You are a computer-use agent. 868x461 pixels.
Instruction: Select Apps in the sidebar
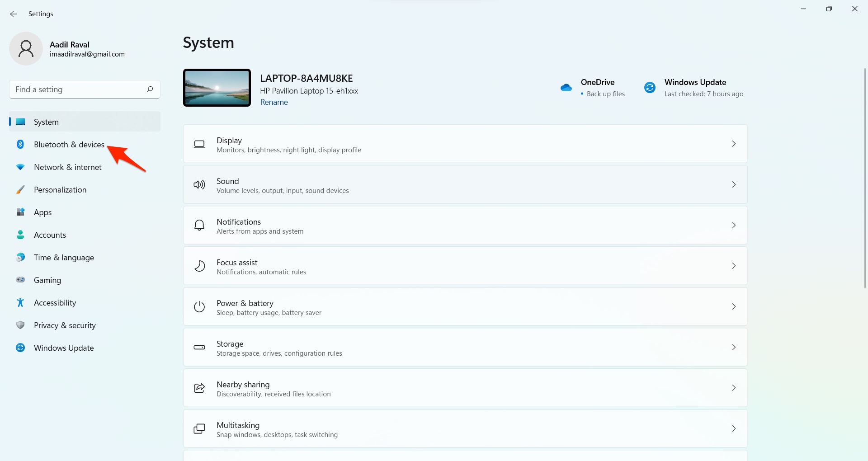click(43, 212)
